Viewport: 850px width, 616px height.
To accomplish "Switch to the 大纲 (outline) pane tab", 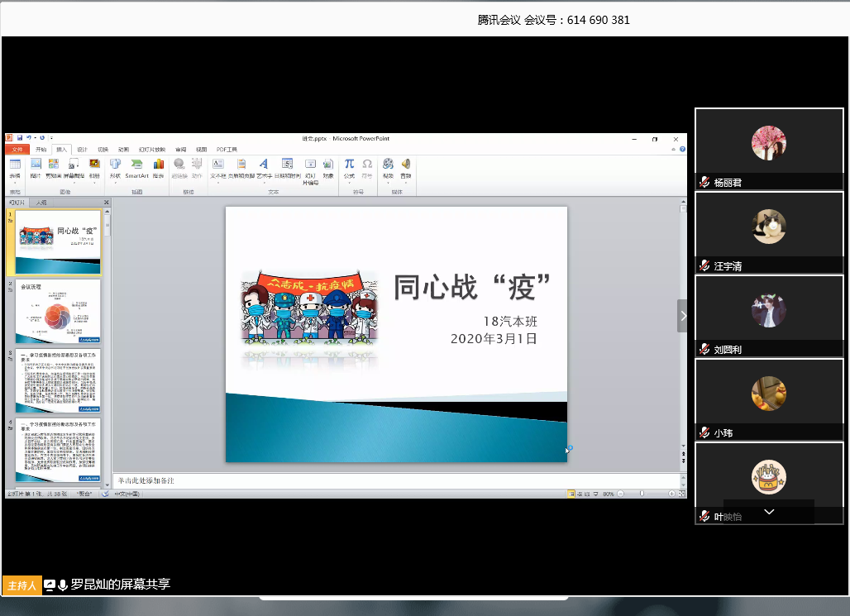I will (41, 202).
